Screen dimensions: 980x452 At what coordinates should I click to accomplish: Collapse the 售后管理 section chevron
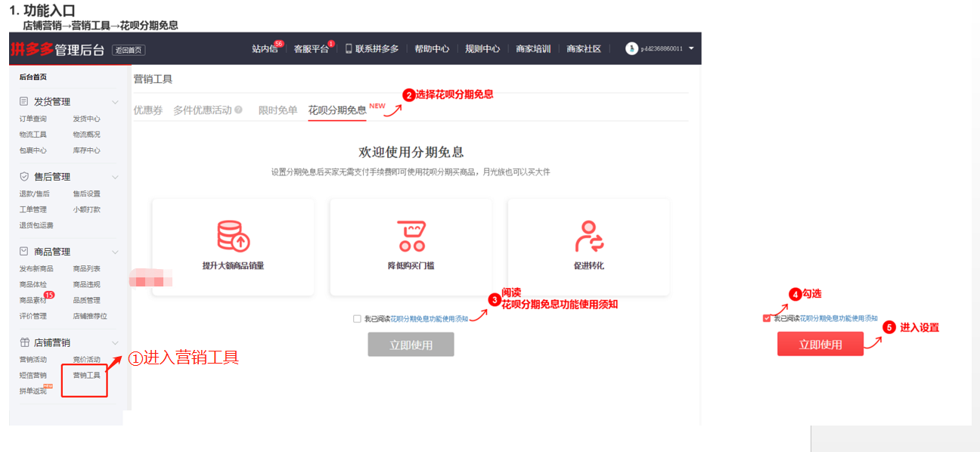115,177
